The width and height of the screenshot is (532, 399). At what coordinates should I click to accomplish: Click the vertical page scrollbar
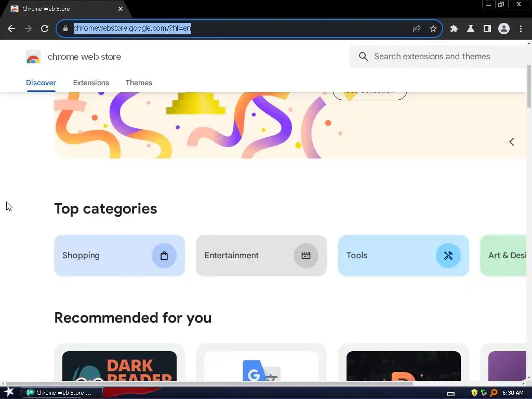[x=529, y=87]
